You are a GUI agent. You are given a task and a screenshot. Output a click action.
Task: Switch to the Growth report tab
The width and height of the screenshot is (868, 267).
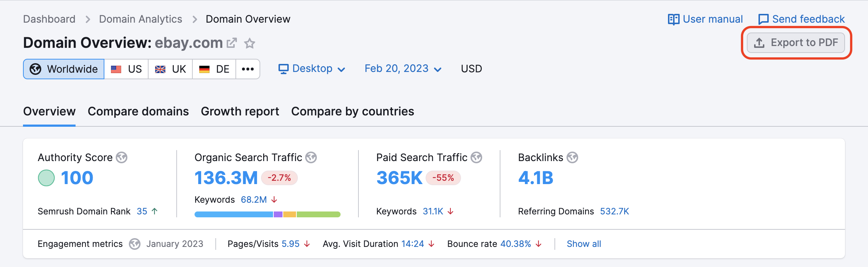click(x=240, y=111)
